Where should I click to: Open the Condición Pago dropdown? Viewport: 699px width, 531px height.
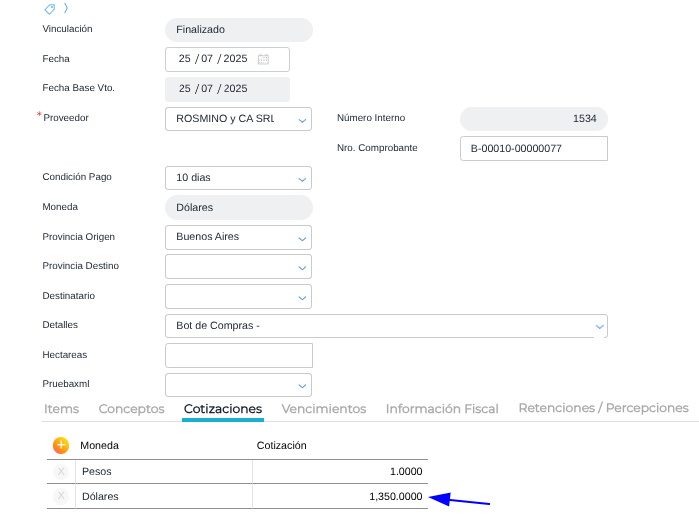(x=302, y=179)
